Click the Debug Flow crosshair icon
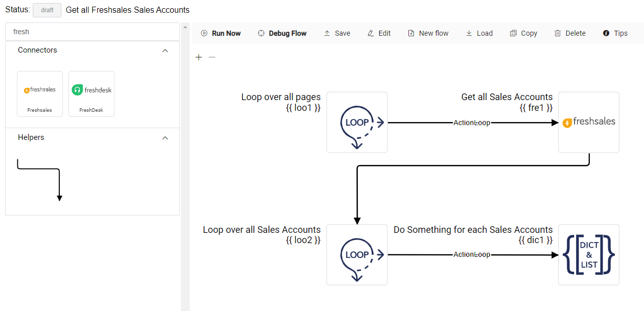Screen dimensions: 644x311 (261, 33)
